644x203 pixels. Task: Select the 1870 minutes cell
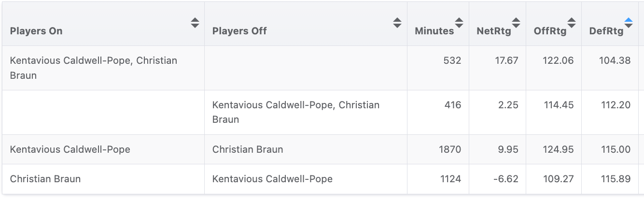[438, 149]
